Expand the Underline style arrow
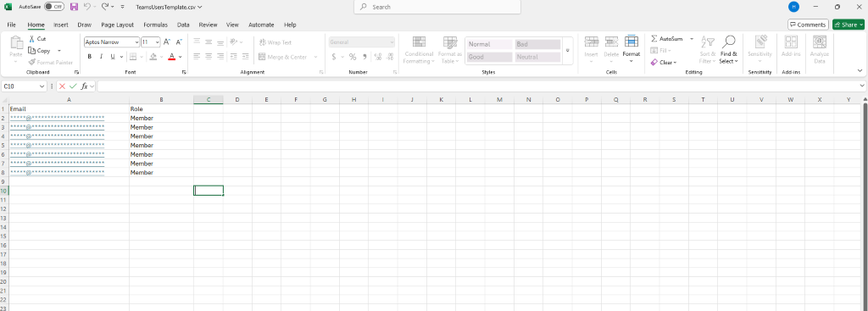 click(122, 57)
